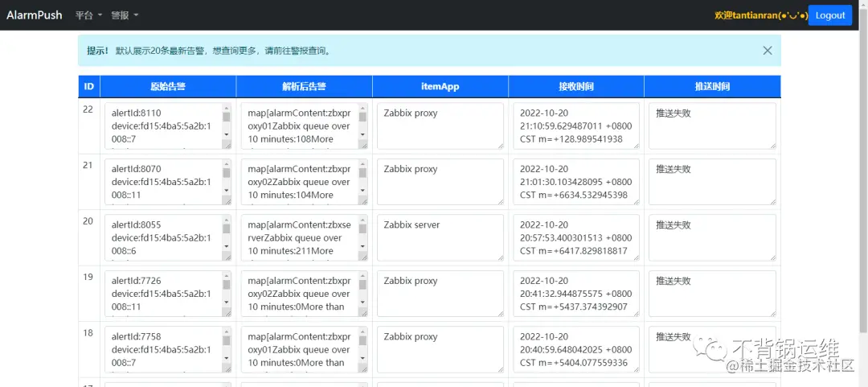Image resolution: width=868 pixels, height=387 pixels.
Task: Open the 平台 dropdown menu
Action: coord(88,15)
